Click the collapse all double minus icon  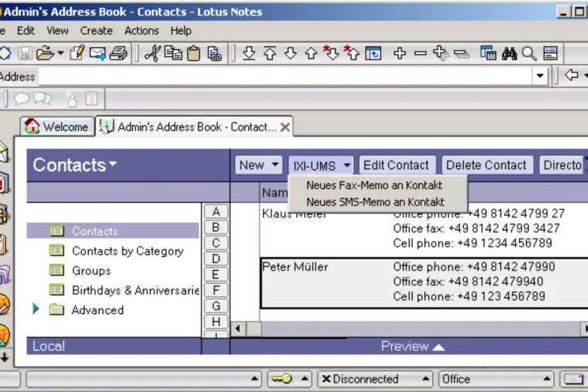[x=461, y=54]
